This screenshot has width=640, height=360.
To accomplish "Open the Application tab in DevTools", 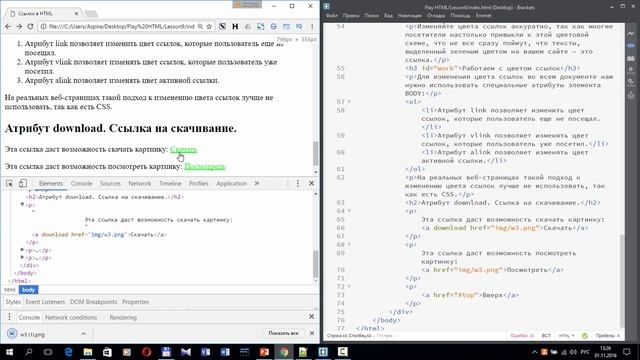I will tap(231, 184).
